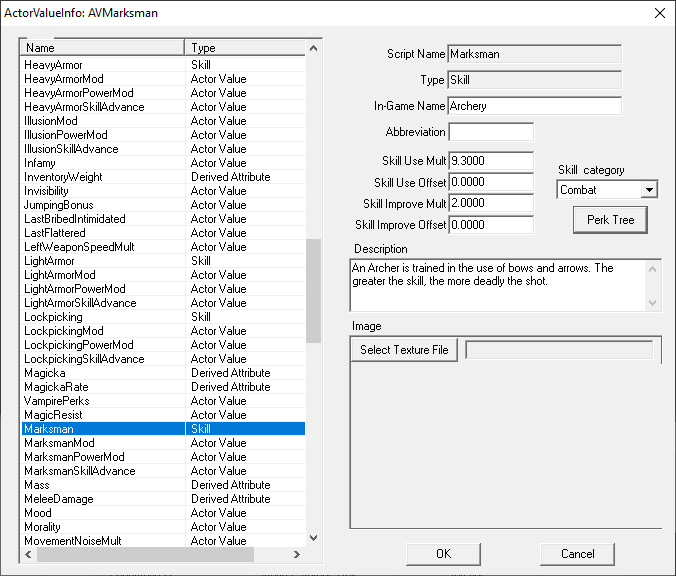
Task: Click Description box scroll down arrow
Action: point(652,303)
